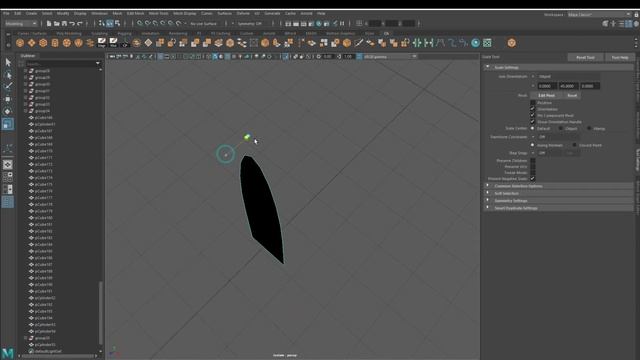The height and width of the screenshot is (360, 640).
Task: Click the single-pane layout icon in Tool Box
Action: (8, 164)
